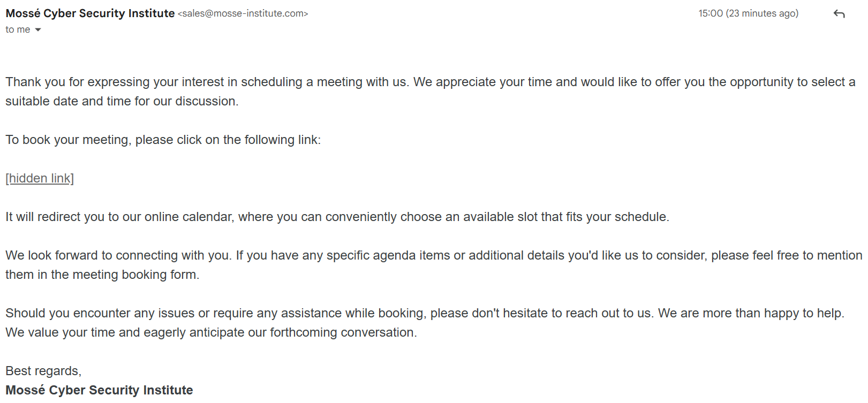Click the "Should you encounter any issues" line
Image resolution: width=868 pixels, height=403 pixels.
(x=425, y=313)
